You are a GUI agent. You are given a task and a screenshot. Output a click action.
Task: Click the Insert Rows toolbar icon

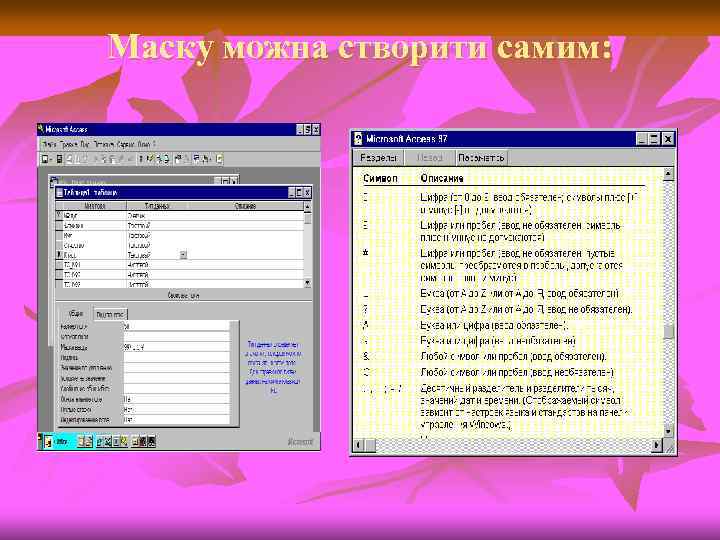(158, 159)
